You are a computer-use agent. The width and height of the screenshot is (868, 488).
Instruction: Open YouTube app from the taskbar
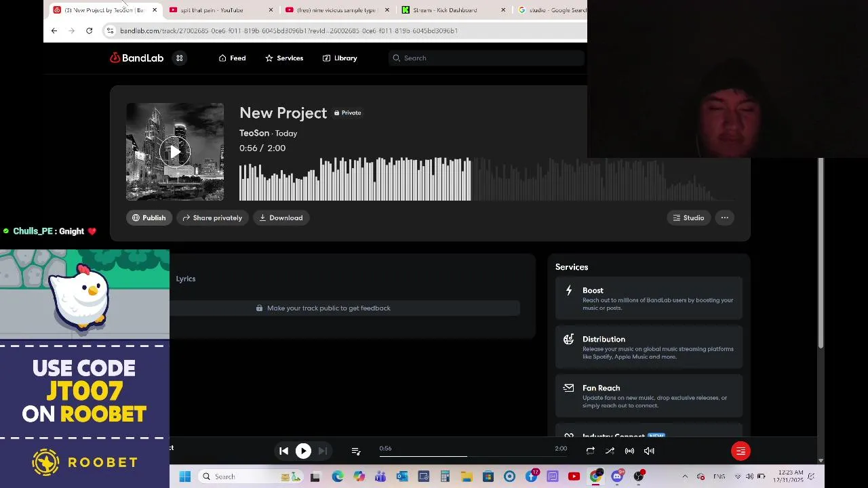(574, 476)
